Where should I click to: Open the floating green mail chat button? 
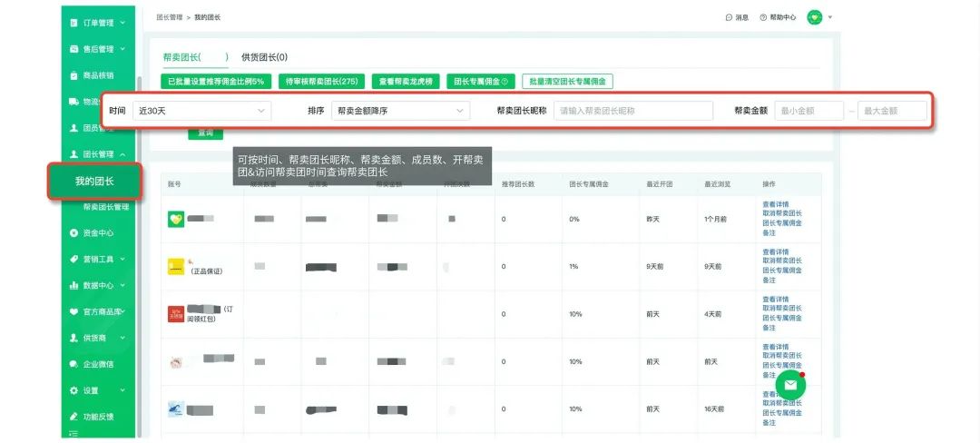tap(790, 385)
